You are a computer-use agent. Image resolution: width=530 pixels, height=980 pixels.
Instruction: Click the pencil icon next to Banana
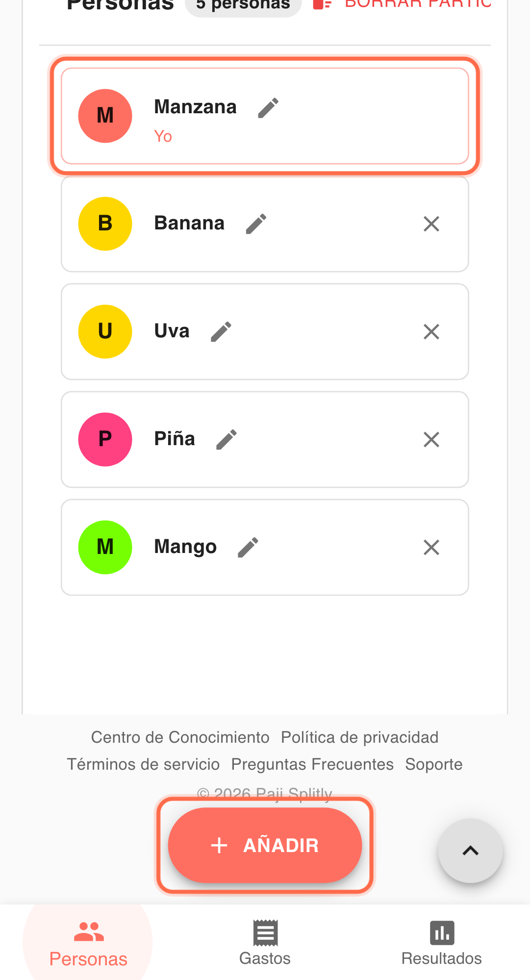(256, 224)
